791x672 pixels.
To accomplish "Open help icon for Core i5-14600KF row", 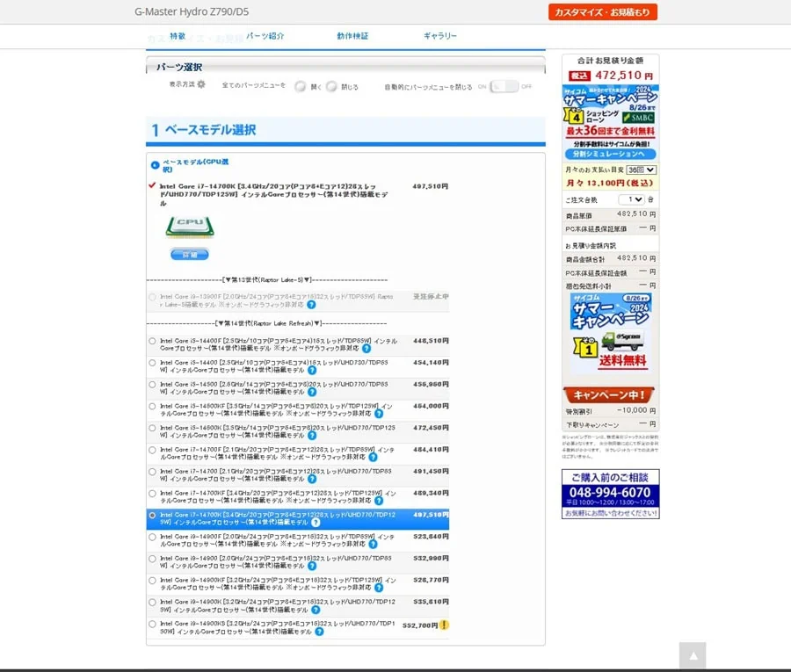I will [x=379, y=414].
